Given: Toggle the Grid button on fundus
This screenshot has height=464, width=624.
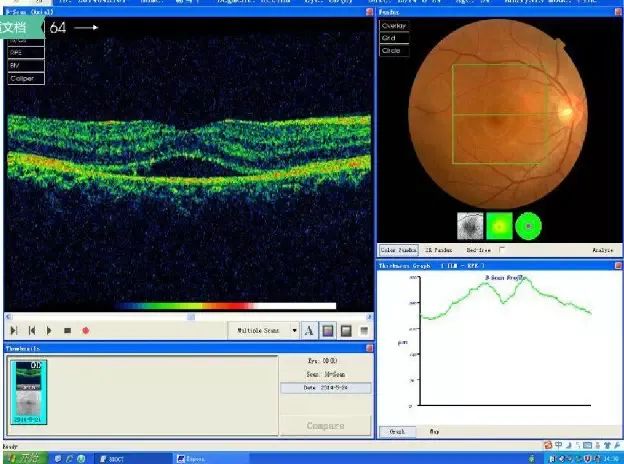Looking at the screenshot, I should (394, 38).
